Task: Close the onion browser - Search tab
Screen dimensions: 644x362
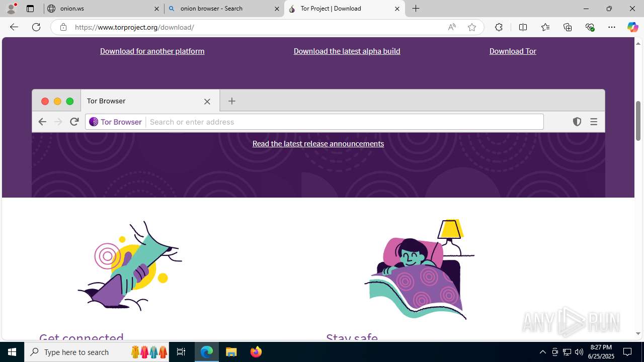Action: click(277, 9)
